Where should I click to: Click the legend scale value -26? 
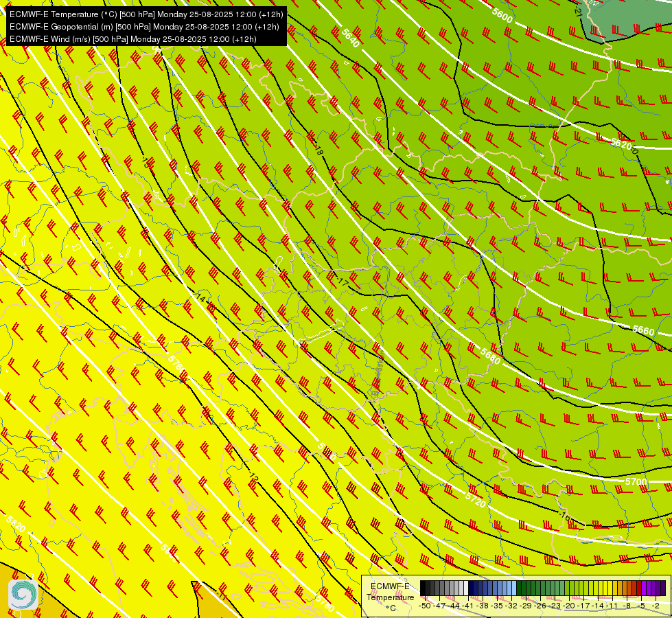point(541,606)
